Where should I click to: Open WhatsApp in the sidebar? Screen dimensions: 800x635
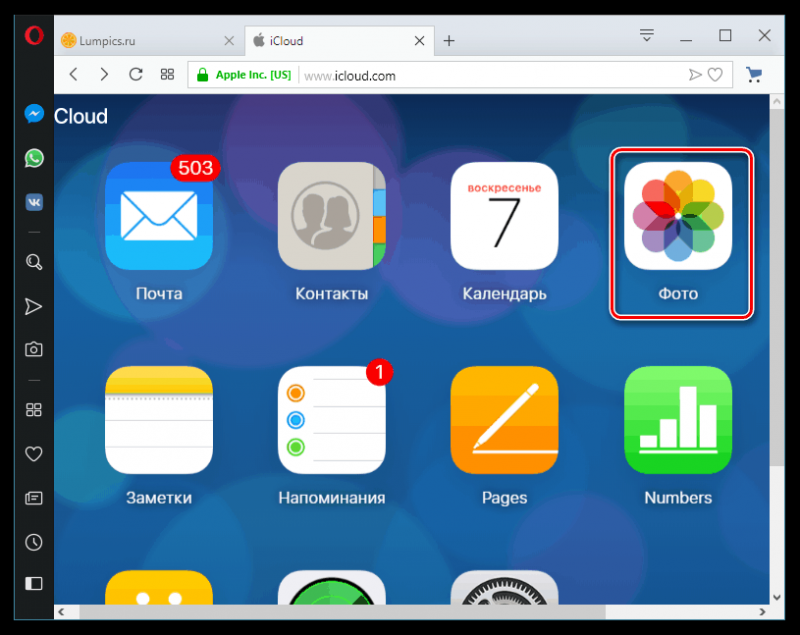coord(34,158)
